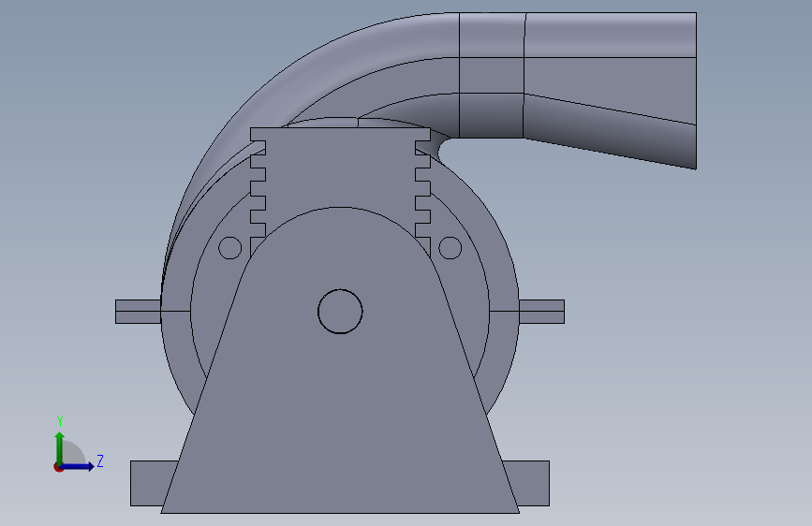Viewport: 812px width, 526px height.
Task: Click the blue Z axis arrow of the triad
Action: click(78, 466)
